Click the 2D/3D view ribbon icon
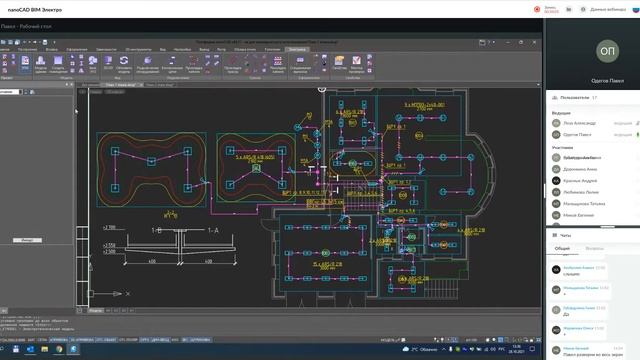This screenshot has height=360, width=640. pos(108,63)
